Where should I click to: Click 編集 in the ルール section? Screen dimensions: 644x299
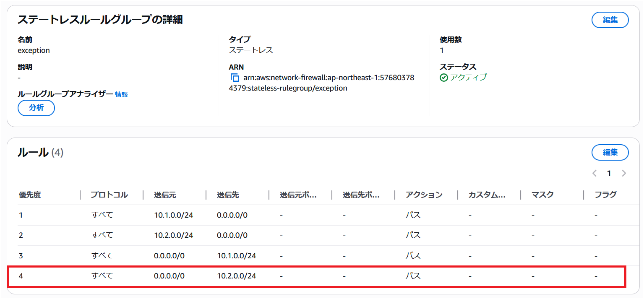(610, 152)
